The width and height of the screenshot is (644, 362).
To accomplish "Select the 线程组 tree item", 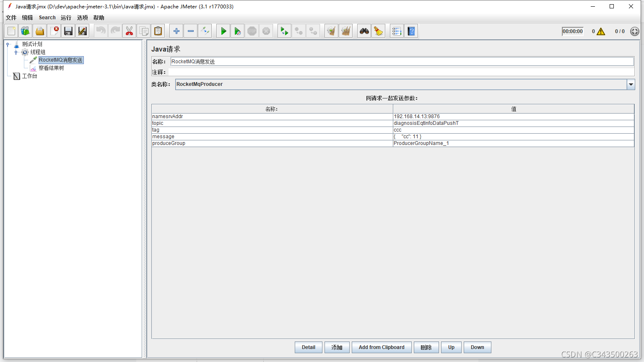I will (38, 52).
